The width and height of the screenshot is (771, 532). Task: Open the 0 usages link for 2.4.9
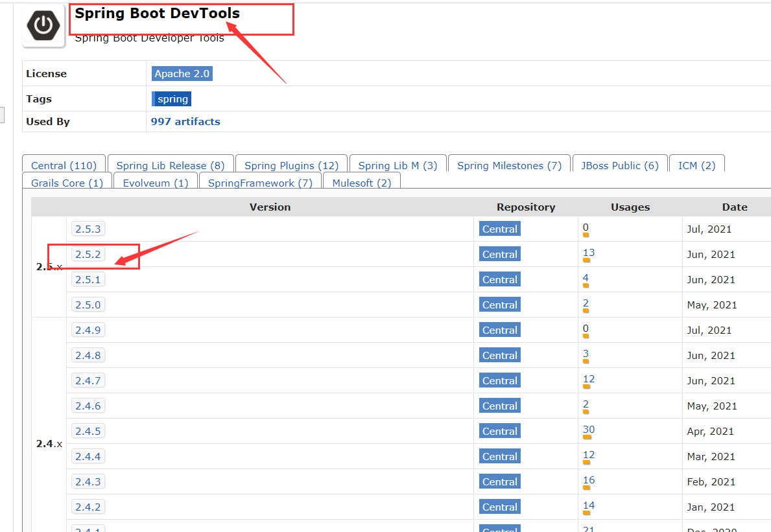click(x=586, y=329)
